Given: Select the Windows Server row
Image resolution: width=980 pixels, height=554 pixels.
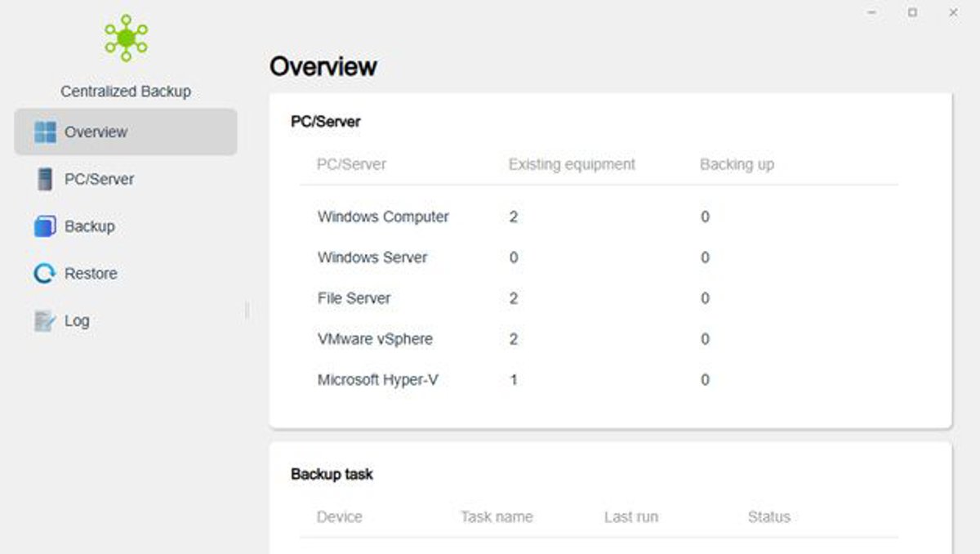Looking at the screenshot, I should click(x=372, y=258).
